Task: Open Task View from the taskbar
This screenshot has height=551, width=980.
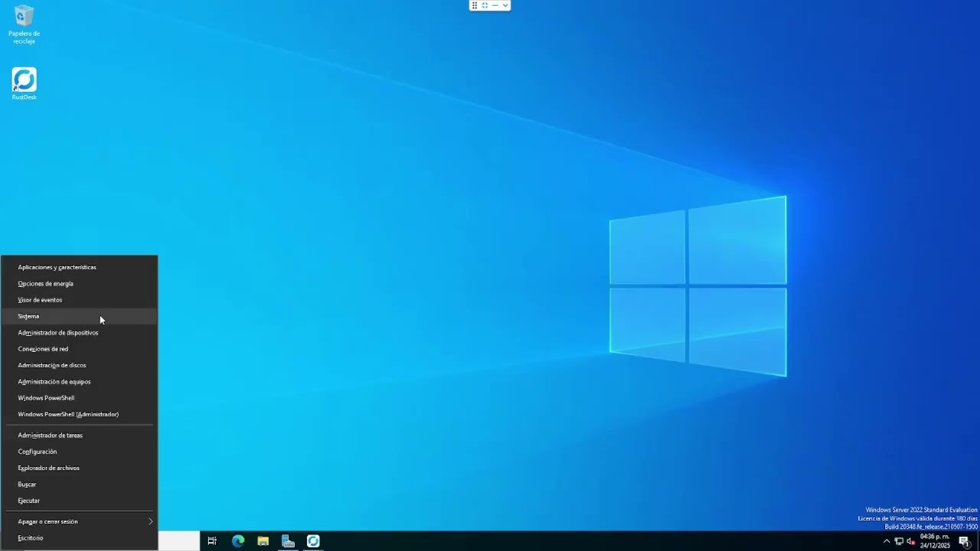Action: click(x=212, y=541)
